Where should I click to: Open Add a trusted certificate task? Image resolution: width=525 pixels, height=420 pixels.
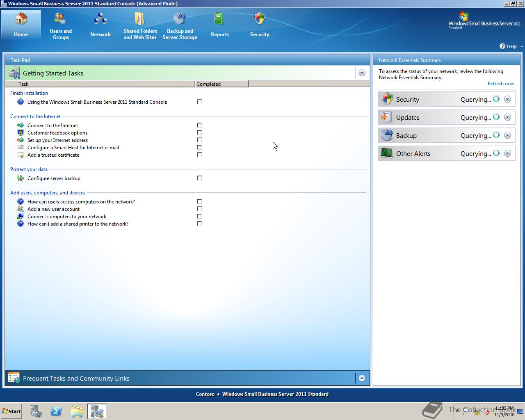[x=53, y=155]
